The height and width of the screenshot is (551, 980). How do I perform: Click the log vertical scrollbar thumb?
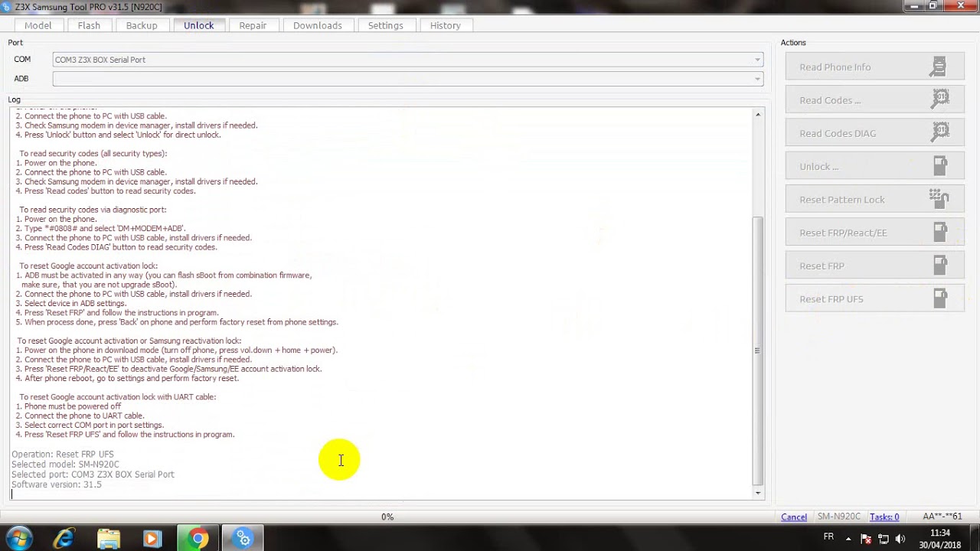758,350
